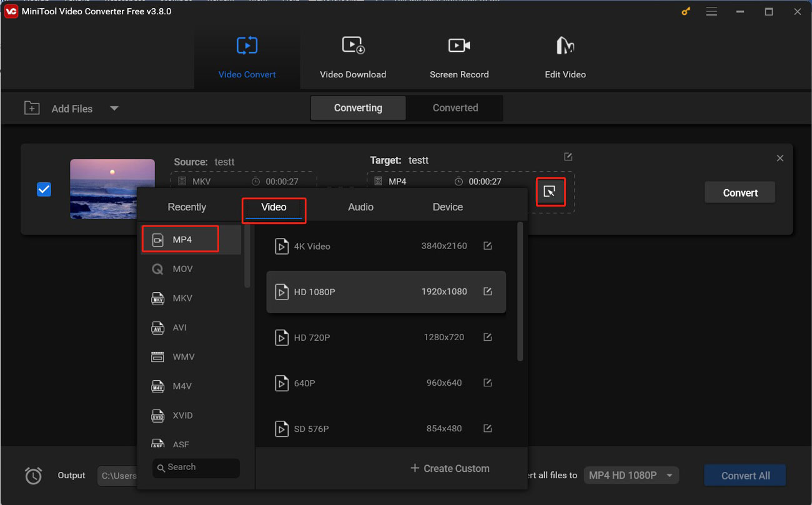Click the MiniTool app logo
The image size is (812, 505).
11,11
